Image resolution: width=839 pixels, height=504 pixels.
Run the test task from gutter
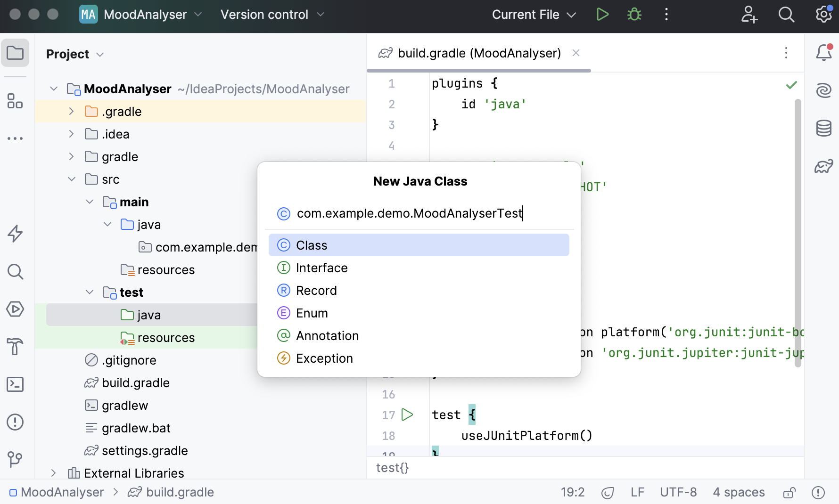tap(407, 415)
